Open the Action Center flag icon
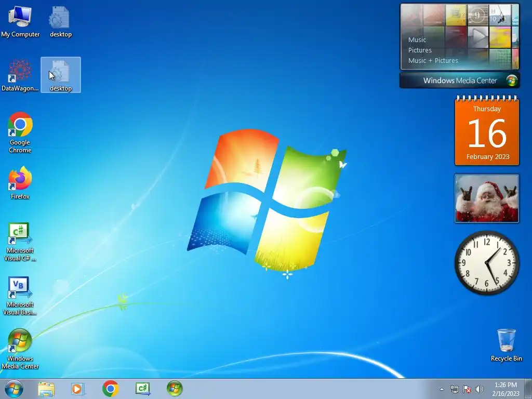Viewport: 532px width, 399px height. [467, 389]
